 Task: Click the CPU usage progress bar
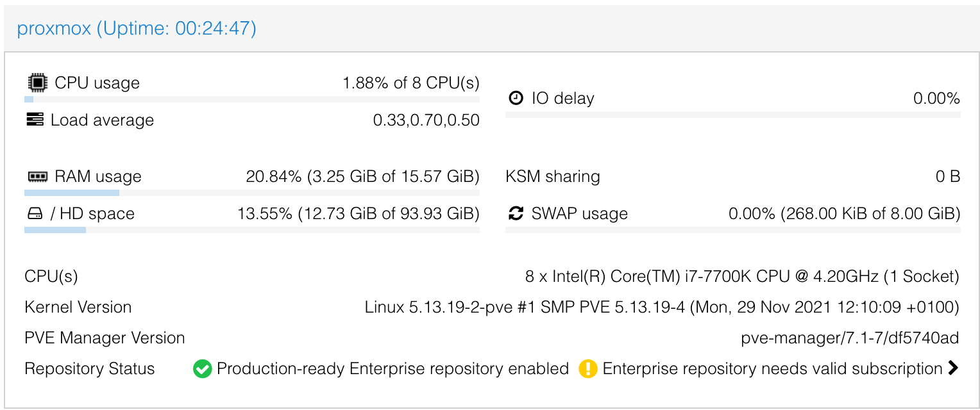pyautogui.click(x=252, y=99)
